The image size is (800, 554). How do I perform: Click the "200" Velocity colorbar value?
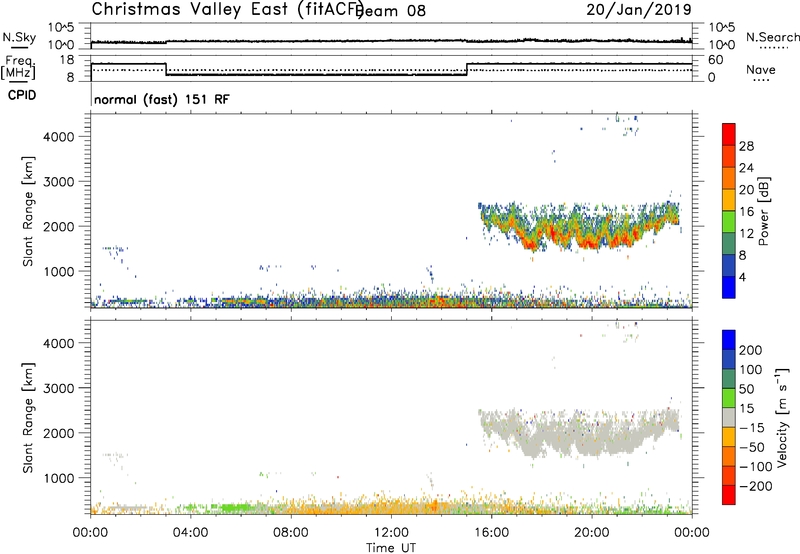pyautogui.click(x=751, y=350)
